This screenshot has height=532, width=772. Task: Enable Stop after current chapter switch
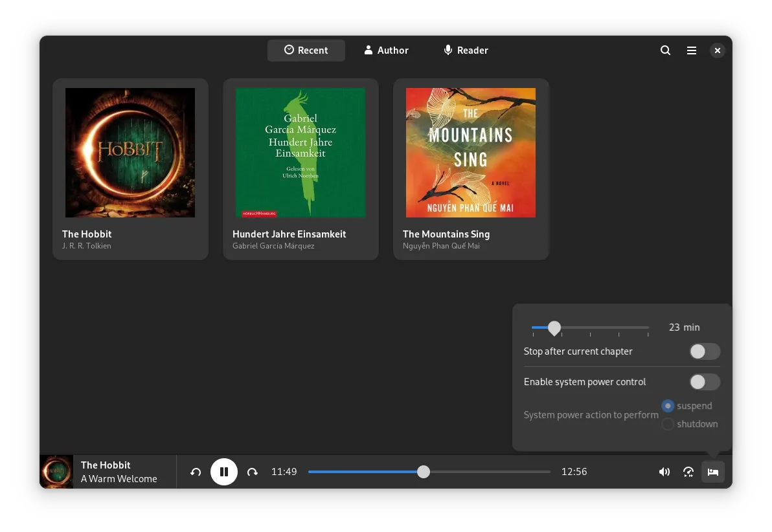[704, 351]
